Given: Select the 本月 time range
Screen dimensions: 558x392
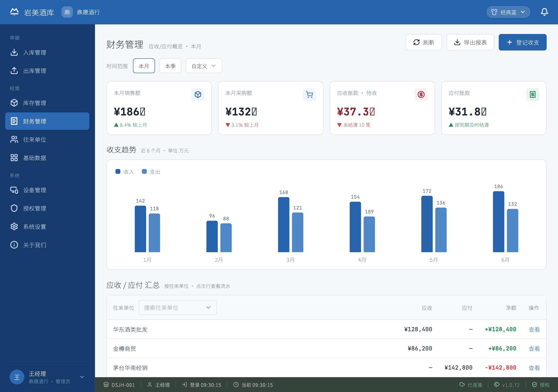Looking at the screenshot, I should pyautogui.click(x=144, y=66).
